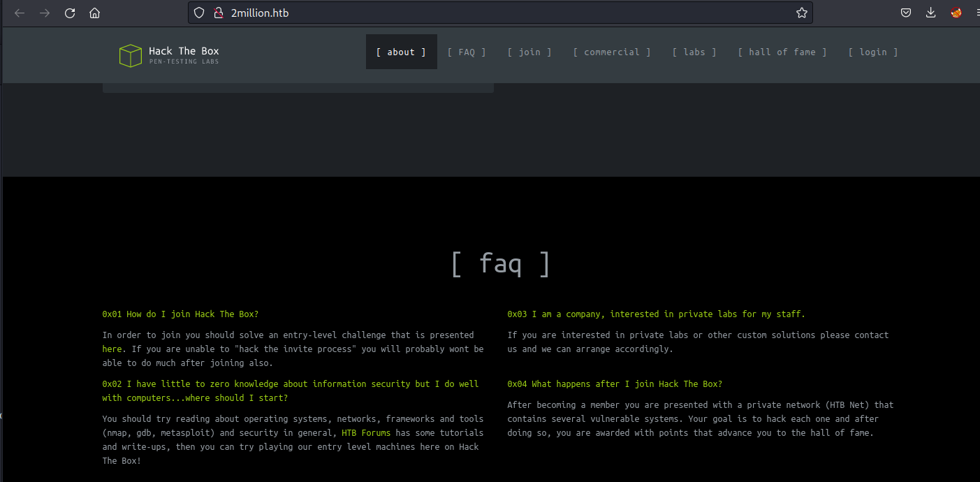Go to the join page
Image resolution: width=980 pixels, height=482 pixels.
click(x=529, y=52)
